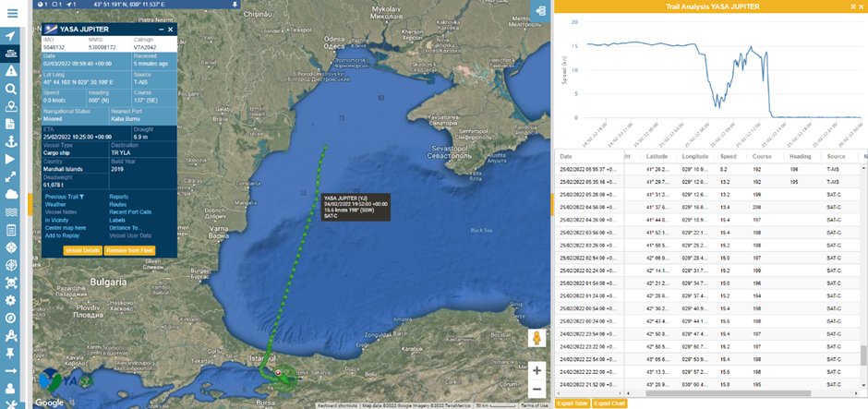Open the replay play icon in sidebar
The image size is (868, 409).
pos(10,159)
